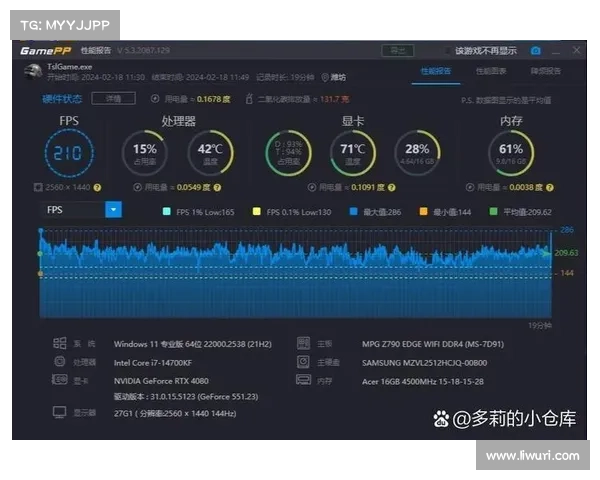Viewport: 600px width, 480px height.
Task: Click the SAMSUNG MZVL2512HCJQ-00B00 text
Action: click(424, 363)
